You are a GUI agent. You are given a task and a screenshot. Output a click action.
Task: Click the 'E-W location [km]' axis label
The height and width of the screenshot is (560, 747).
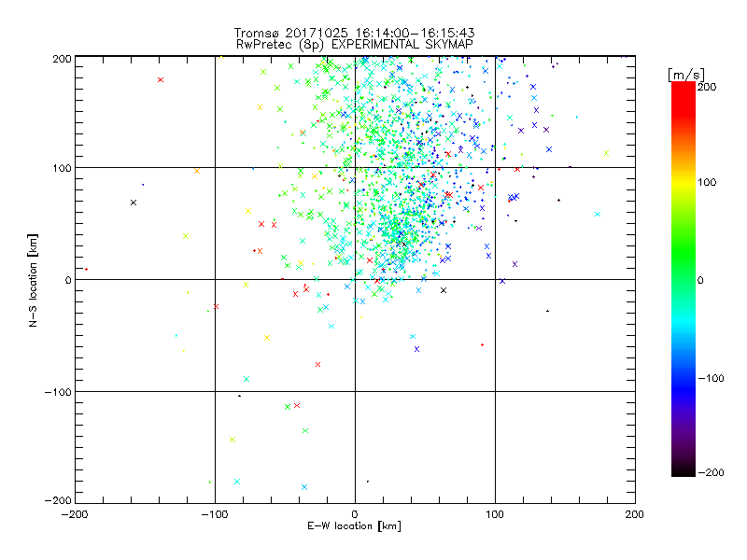coord(354,525)
